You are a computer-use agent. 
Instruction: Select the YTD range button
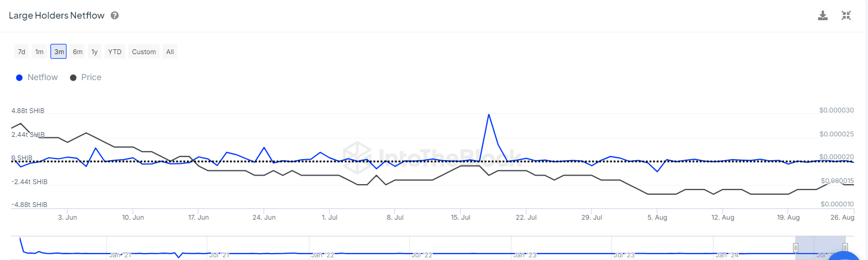pos(115,51)
